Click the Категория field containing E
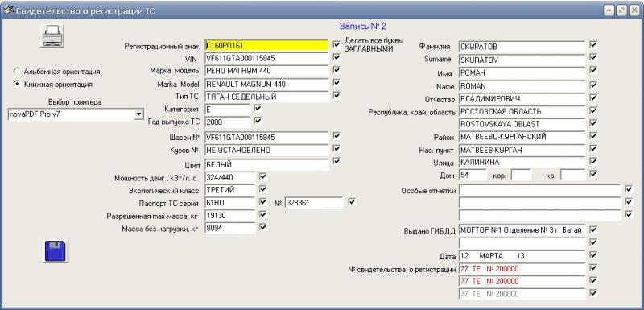 (x=227, y=110)
